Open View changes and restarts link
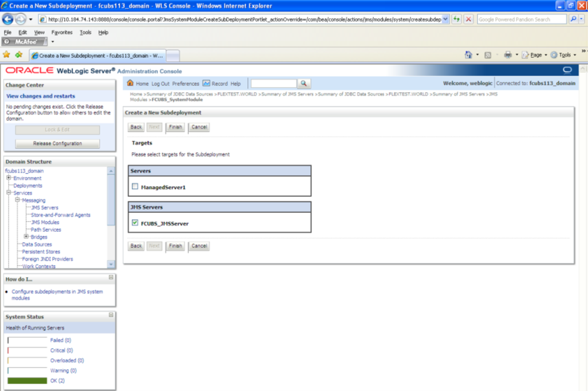 coord(41,96)
